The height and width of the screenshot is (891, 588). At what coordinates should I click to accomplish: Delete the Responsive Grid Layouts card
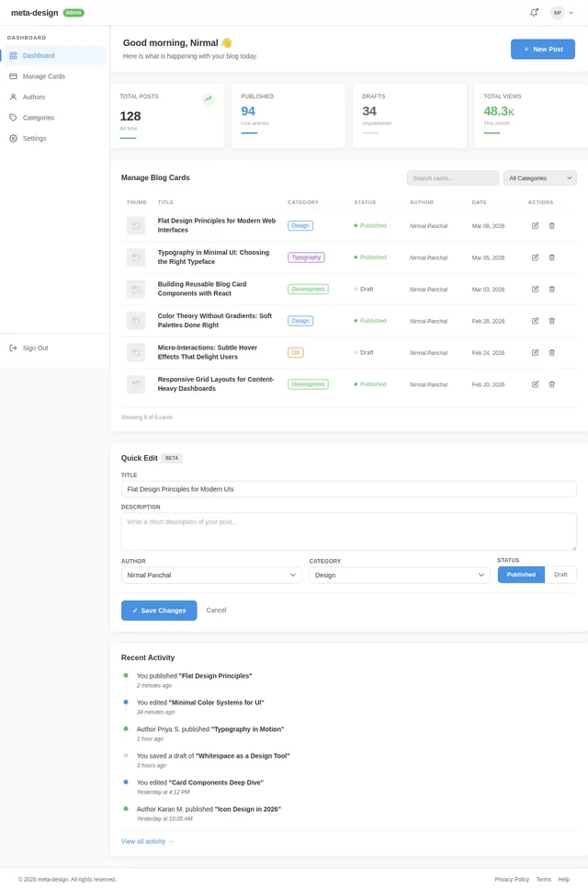click(552, 384)
